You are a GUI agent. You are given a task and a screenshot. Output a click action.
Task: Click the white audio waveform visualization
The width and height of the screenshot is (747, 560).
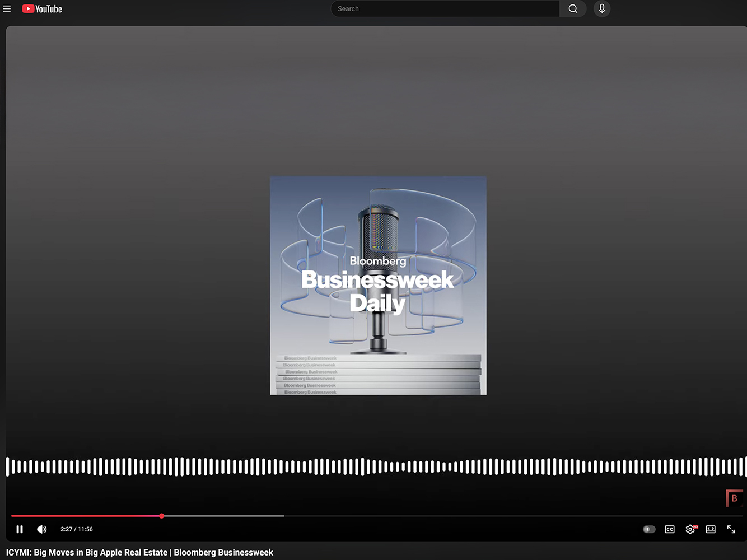click(373, 466)
